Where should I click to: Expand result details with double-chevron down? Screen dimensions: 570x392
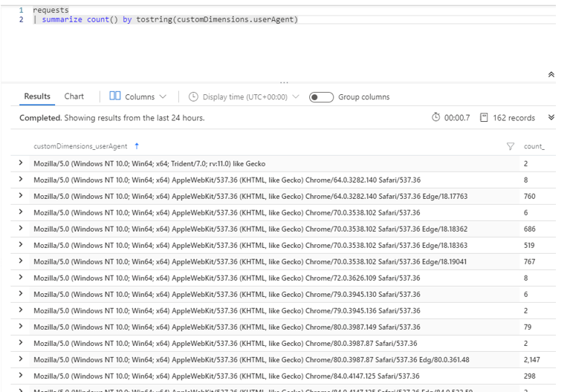click(551, 117)
